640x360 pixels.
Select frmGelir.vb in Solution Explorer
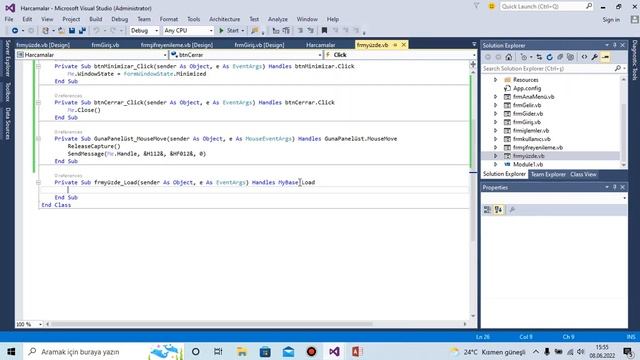click(x=527, y=105)
